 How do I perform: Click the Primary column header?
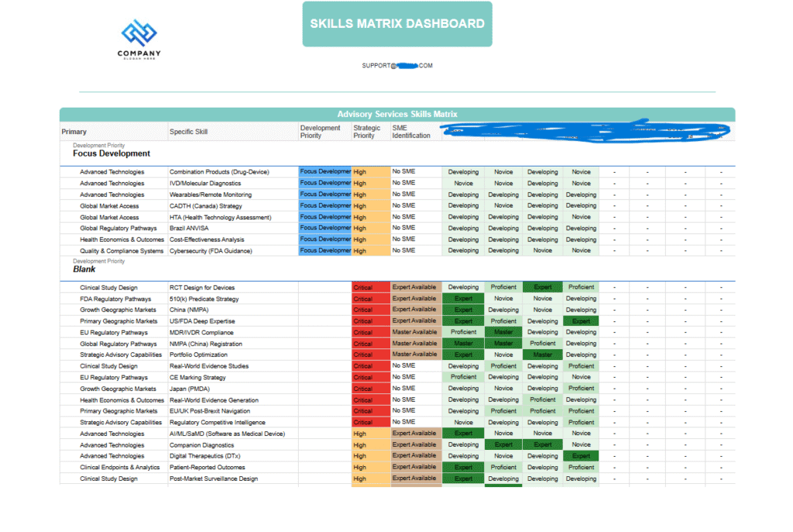(x=74, y=132)
